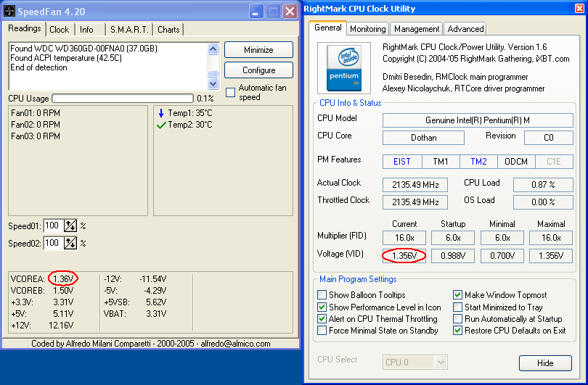Click the SpeedFan fan title bar icon
The height and width of the screenshot is (385, 588).
point(9,11)
